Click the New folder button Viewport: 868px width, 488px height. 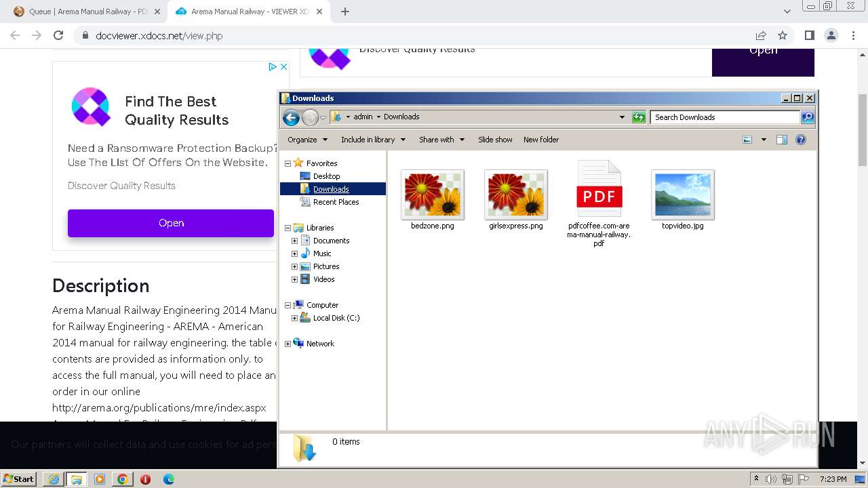[541, 140]
